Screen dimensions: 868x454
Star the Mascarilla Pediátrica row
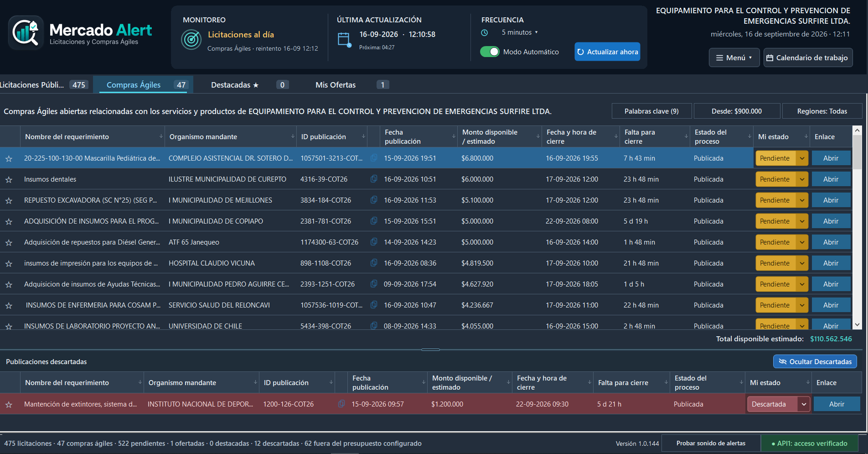click(9, 159)
